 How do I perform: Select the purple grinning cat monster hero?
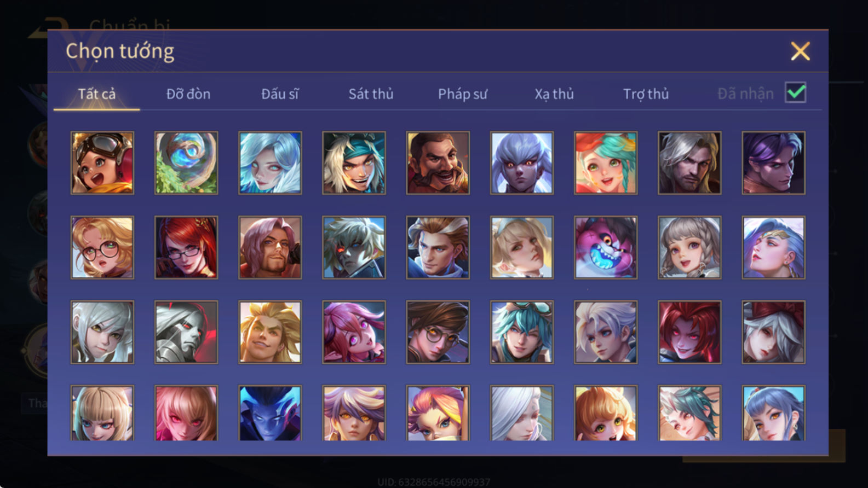point(606,247)
